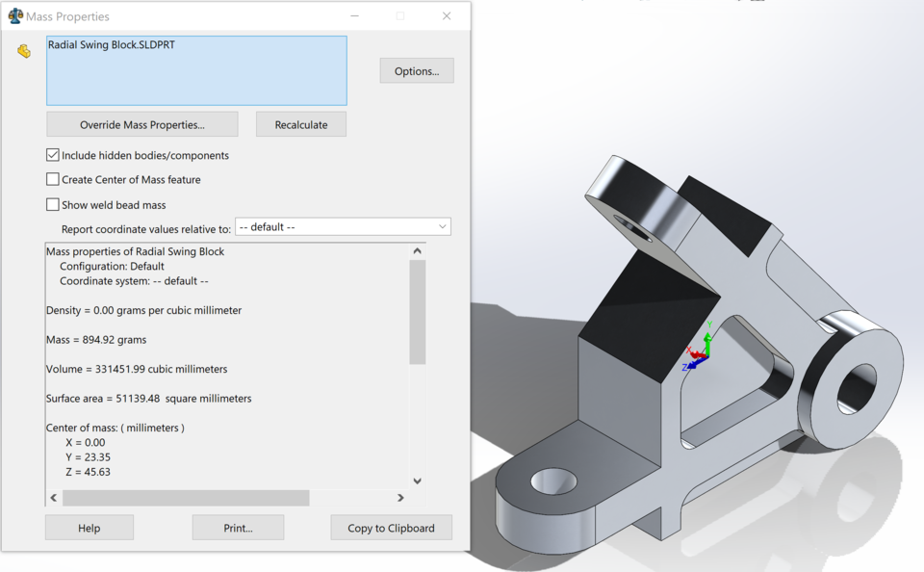
Task: Click the scroll-down arrow of the results pane
Action: click(x=416, y=481)
